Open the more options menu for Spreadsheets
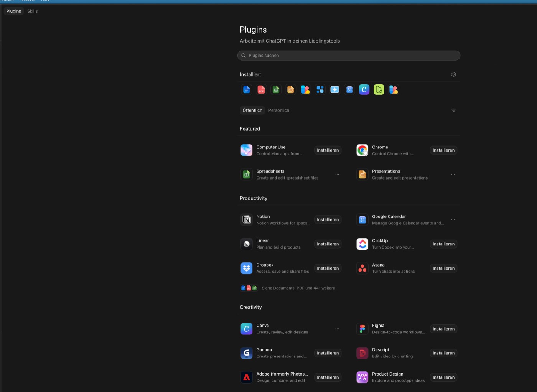Viewport: 537px width, 392px height. coord(337,175)
